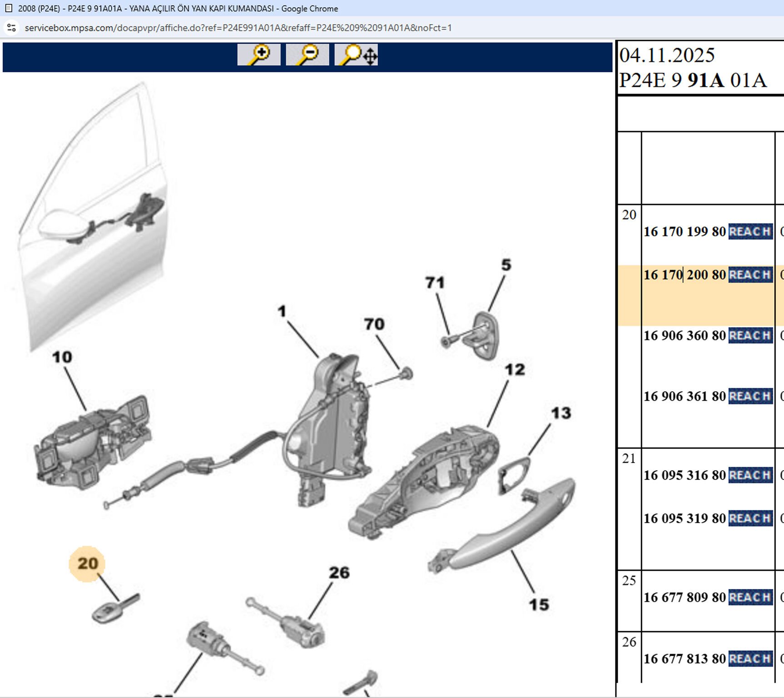Click the zoom out magnifier icon
784x698 pixels.
click(x=307, y=55)
